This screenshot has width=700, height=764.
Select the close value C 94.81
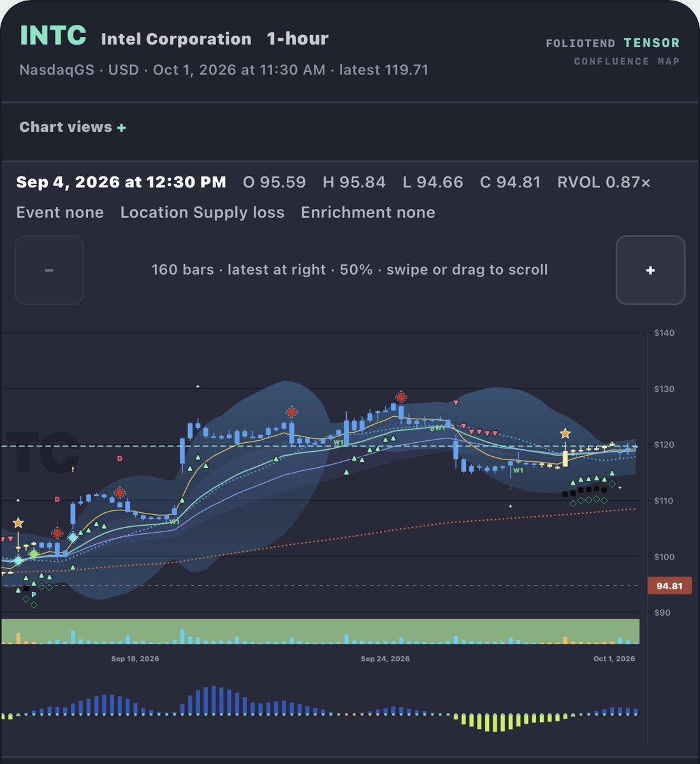coord(510,182)
